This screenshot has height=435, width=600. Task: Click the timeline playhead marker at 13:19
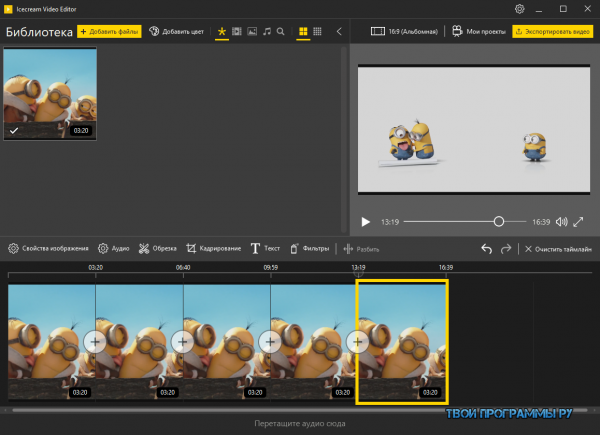tap(358, 273)
